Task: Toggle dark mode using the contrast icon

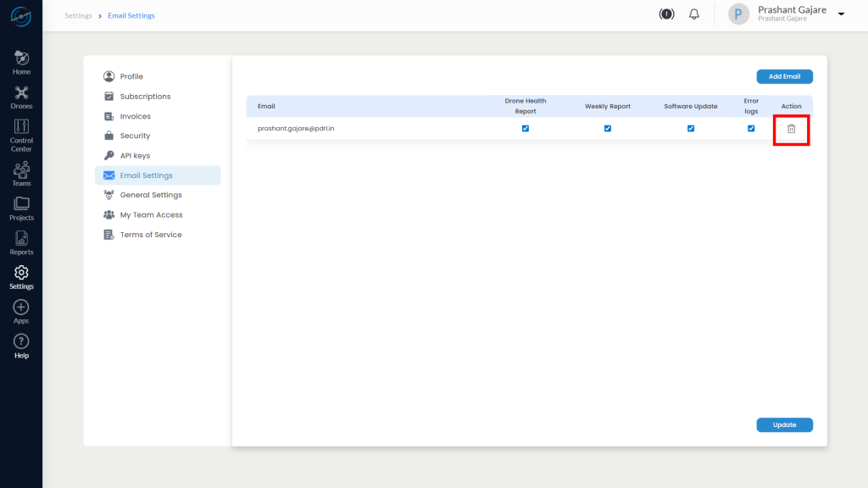Action: [666, 14]
